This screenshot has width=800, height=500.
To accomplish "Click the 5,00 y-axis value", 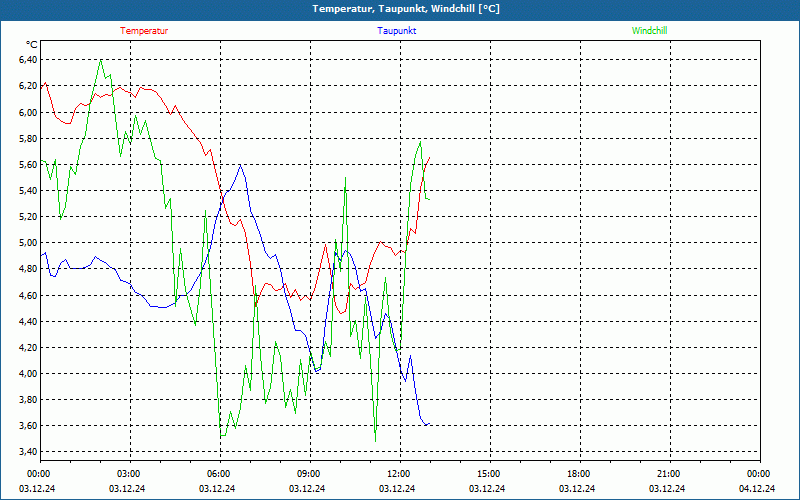I will 28,242.
